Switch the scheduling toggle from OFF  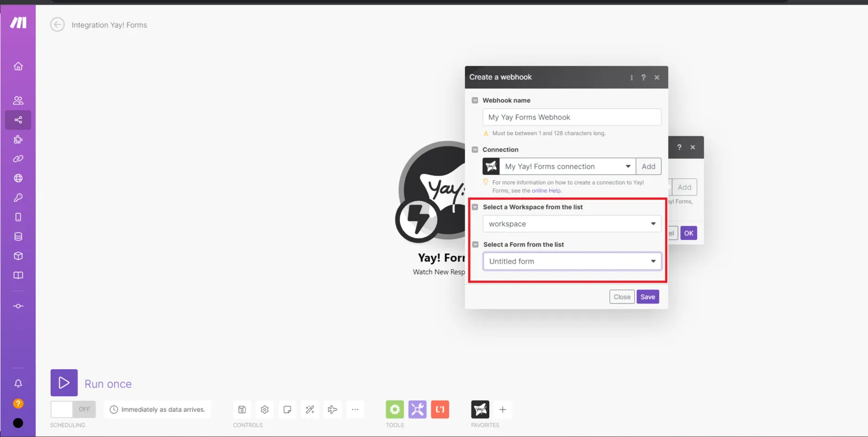tap(73, 409)
